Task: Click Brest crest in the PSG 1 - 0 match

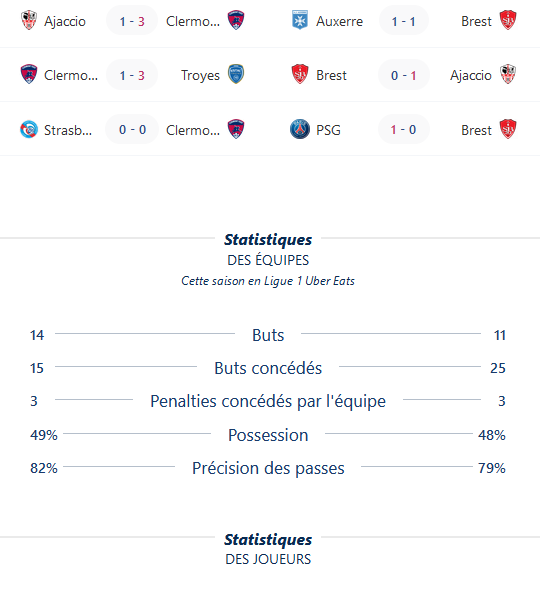Action: point(508,129)
